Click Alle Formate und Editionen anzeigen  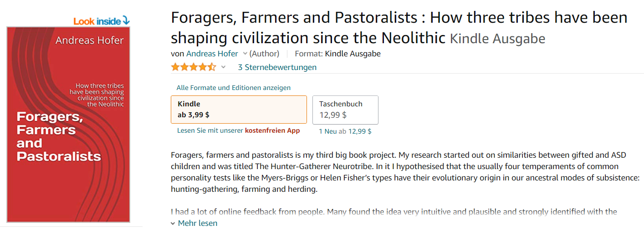click(234, 88)
